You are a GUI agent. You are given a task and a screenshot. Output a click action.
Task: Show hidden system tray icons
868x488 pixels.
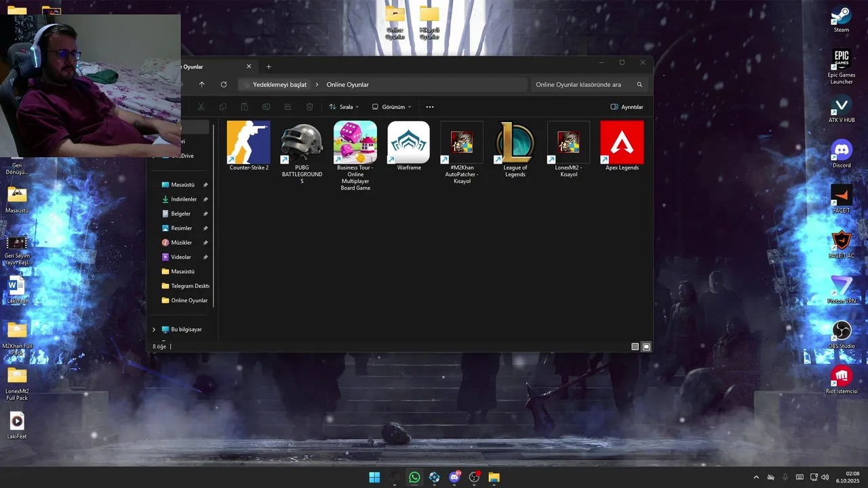click(756, 477)
